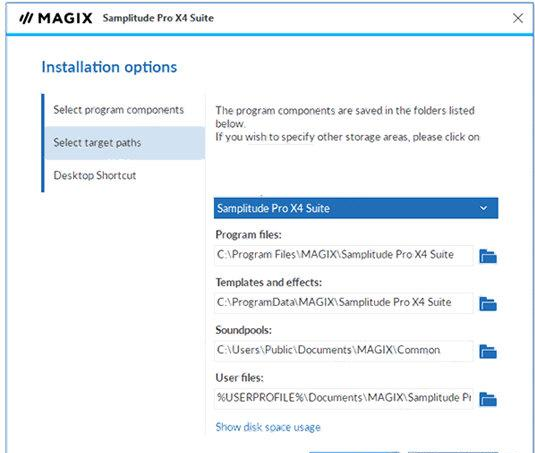Click the Program files path field
Image resolution: width=535 pixels, height=453 pixels.
click(x=344, y=255)
